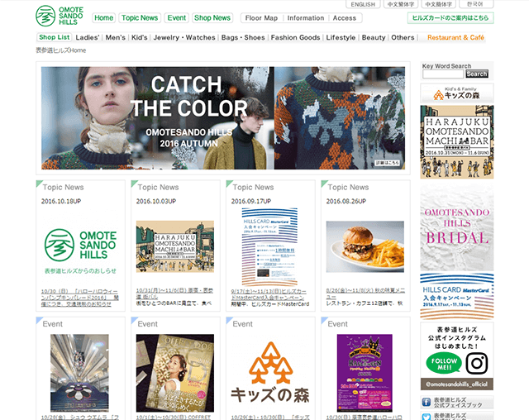This screenshot has height=420, width=529.
Task: Browse Others category
Action: [x=403, y=37]
